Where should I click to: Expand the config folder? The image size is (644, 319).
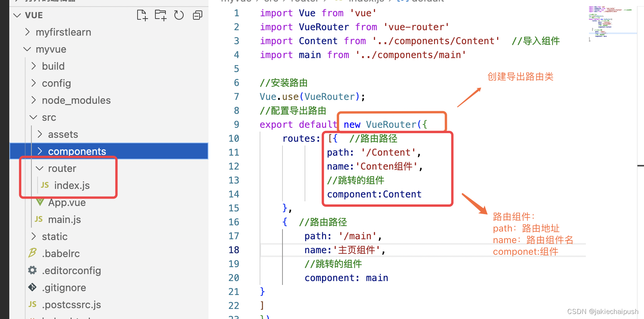(x=33, y=83)
